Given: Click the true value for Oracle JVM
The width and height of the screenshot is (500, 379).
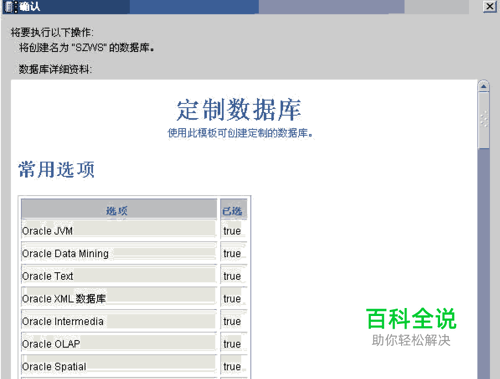Looking at the screenshot, I should (232, 231).
